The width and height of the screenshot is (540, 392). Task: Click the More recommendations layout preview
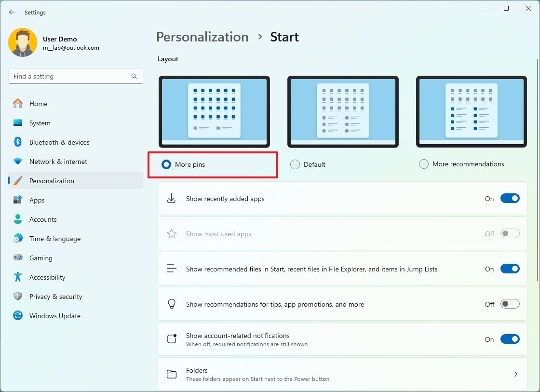pos(471,111)
